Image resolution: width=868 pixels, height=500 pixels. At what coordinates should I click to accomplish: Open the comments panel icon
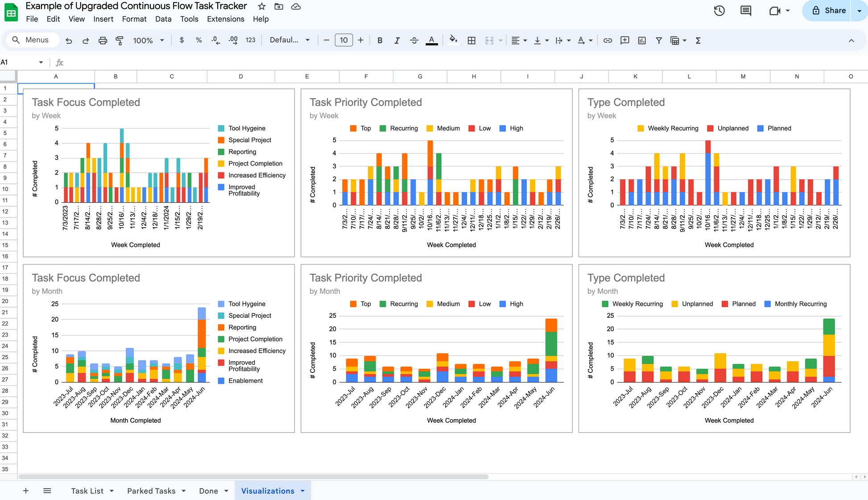coord(746,11)
